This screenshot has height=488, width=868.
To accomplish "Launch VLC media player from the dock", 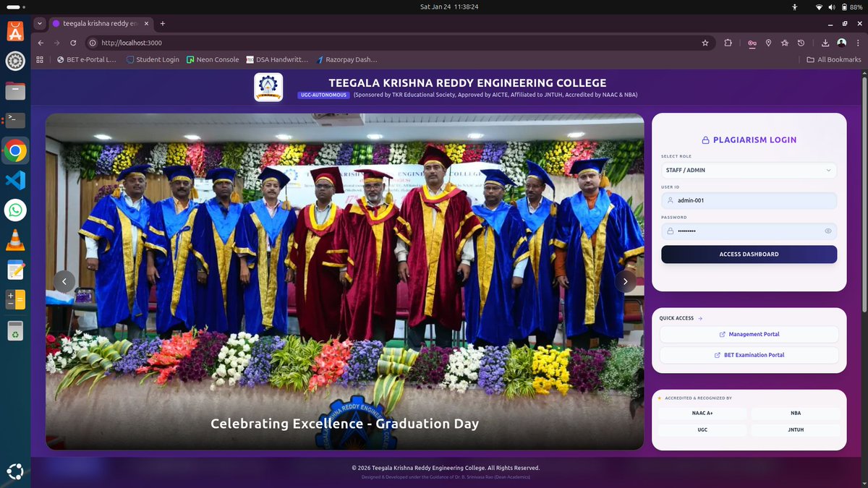I will (15, 240).
